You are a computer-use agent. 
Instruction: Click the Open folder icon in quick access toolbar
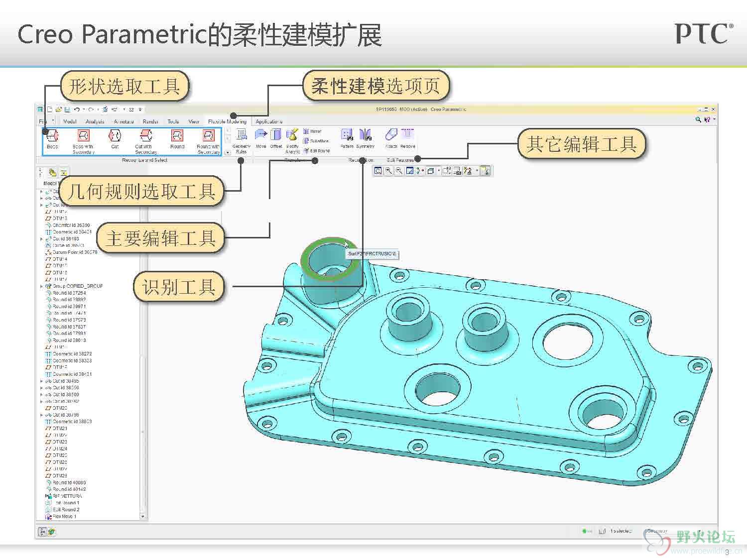(x=58, y=110)
